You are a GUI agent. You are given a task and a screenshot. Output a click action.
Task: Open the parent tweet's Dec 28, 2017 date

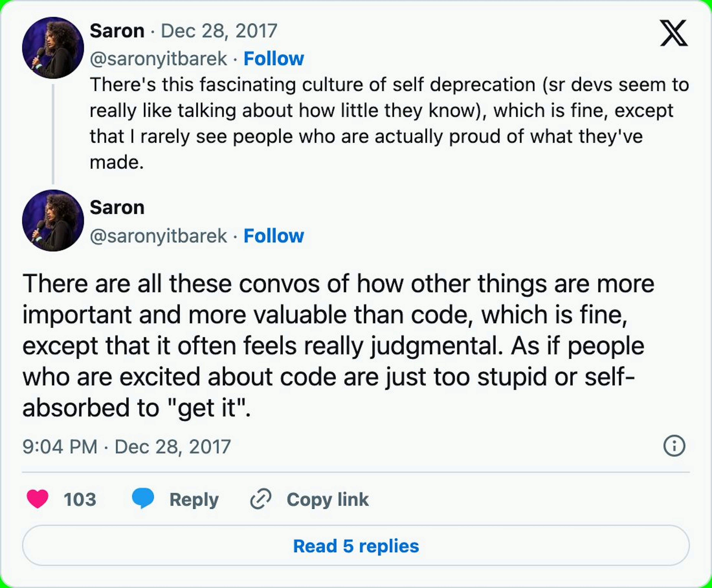219,31
